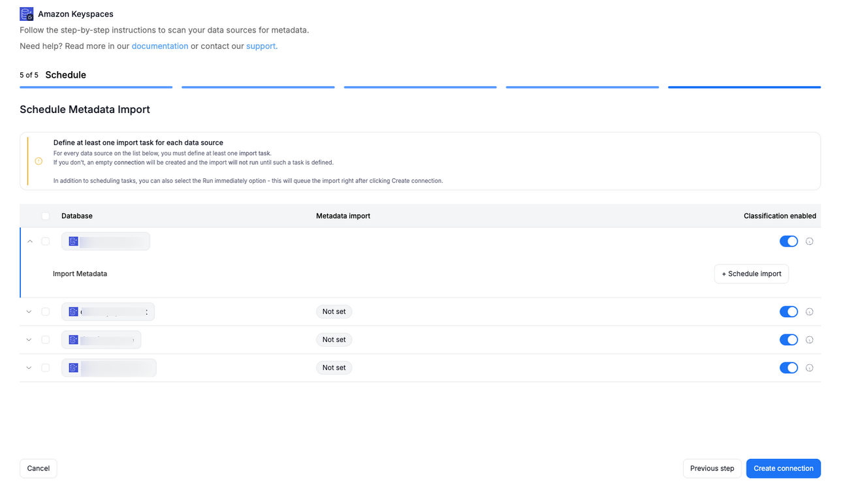The width and height of the screenshot is (854, 504).
Task: Click the "Not set" badge in the second database row
Action: pyautogui.click(x=334, y=312)
